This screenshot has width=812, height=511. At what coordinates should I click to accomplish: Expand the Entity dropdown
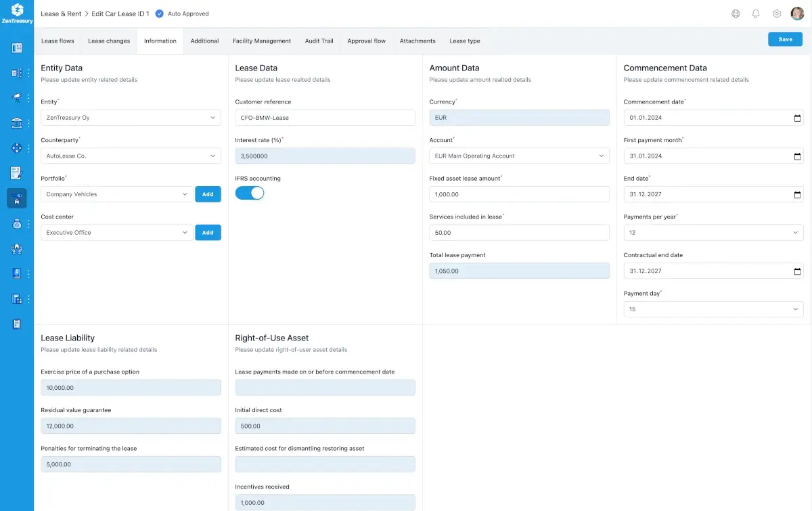tap(131, 118)
